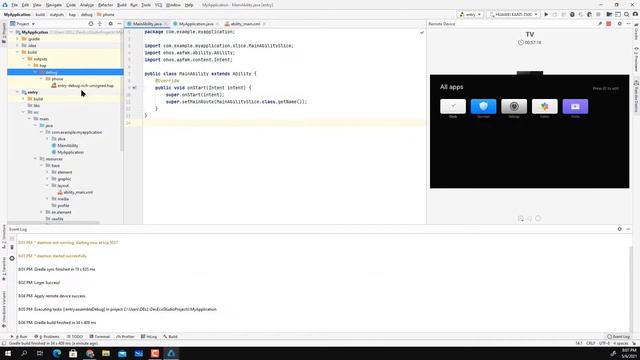This screenshot has height=360, width=640.
Task: Click the Windows Start button
Action: pyautogui.click(x=8, y=353)
